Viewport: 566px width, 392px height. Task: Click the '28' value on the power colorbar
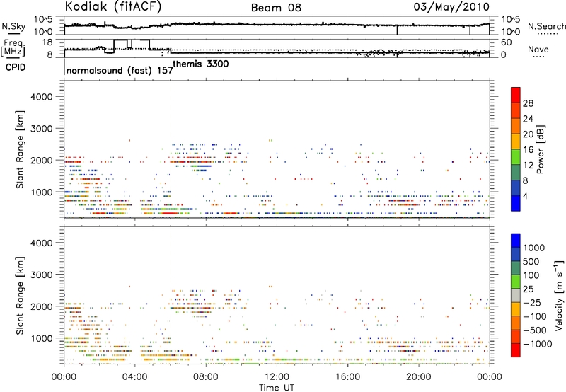tap(528, 103)
